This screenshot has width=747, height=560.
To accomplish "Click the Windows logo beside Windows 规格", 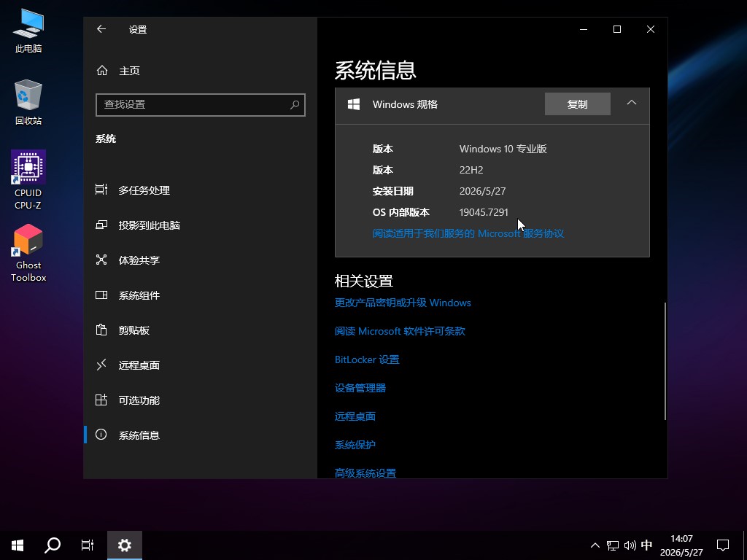I will (354, 104).
